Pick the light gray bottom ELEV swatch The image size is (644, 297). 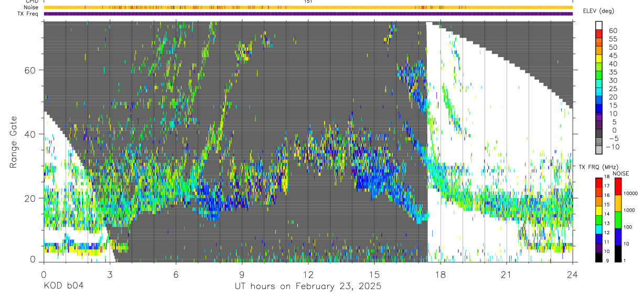point(599,150)
